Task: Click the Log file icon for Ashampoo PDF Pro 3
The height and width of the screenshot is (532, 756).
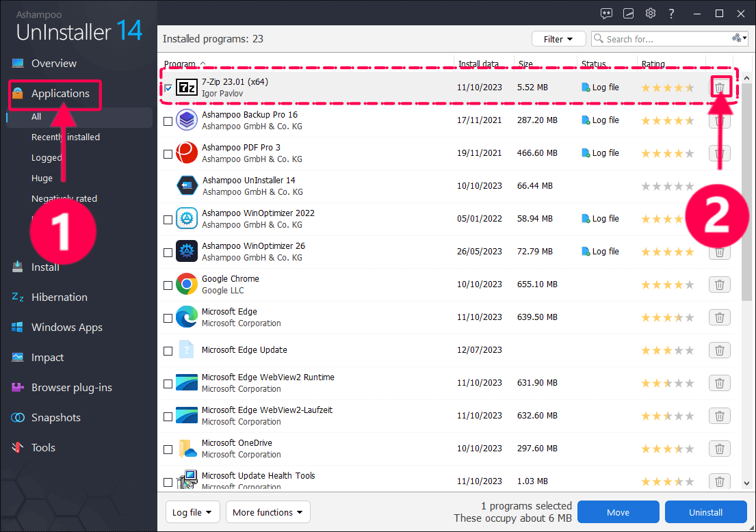Action: [x=586, y=153]
